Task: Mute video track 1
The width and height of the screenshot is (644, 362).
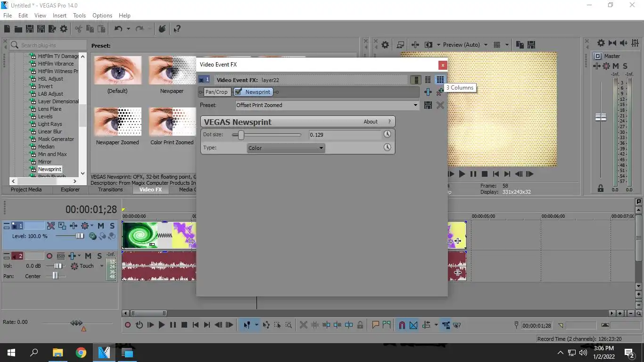Action: (101, 226)
